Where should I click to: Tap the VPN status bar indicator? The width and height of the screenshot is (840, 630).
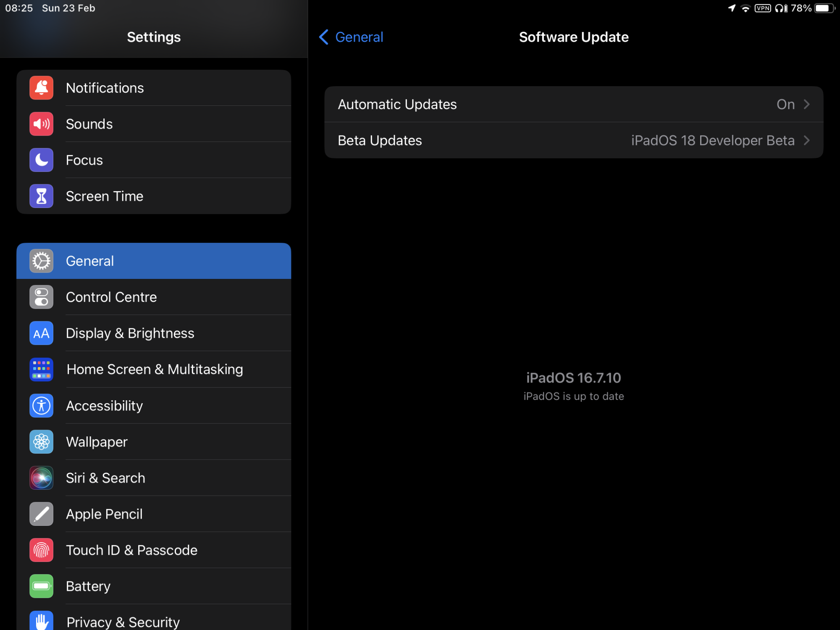point(763,8)
